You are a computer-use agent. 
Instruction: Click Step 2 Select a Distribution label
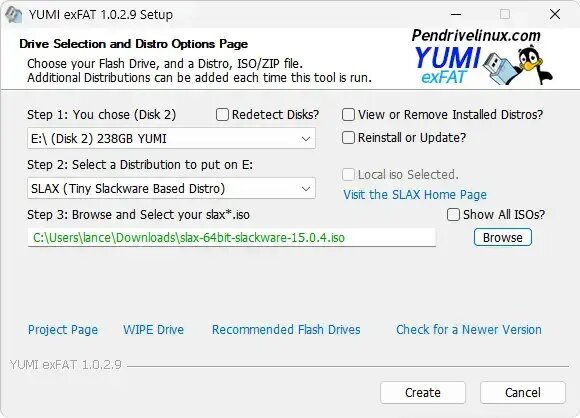coord(140,165)
